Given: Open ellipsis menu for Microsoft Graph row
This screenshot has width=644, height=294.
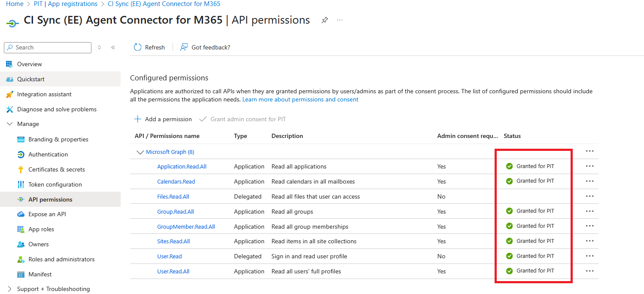Looking at the screenshot, I should (x=589, y=151).
